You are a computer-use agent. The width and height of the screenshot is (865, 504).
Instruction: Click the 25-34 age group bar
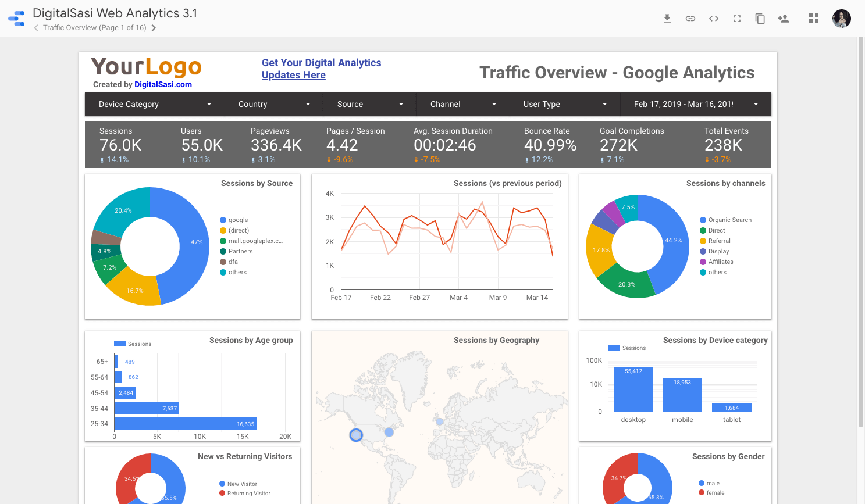click(x=185, y=424)
